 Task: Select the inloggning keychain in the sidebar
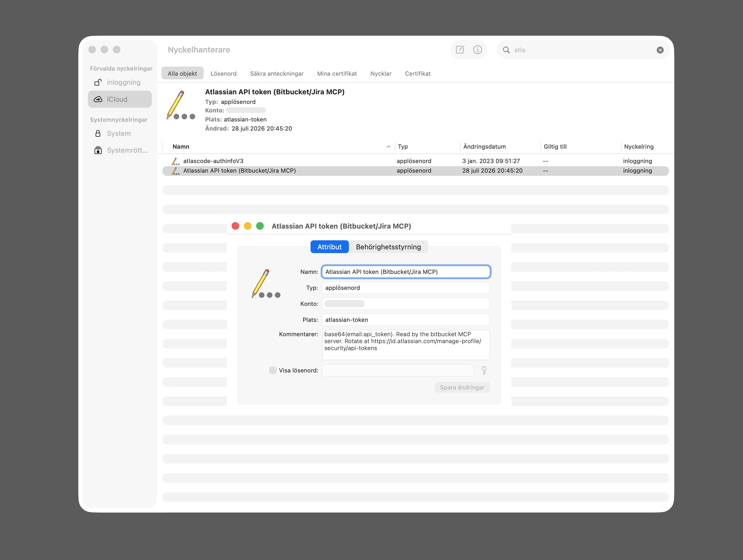(120, 82)
